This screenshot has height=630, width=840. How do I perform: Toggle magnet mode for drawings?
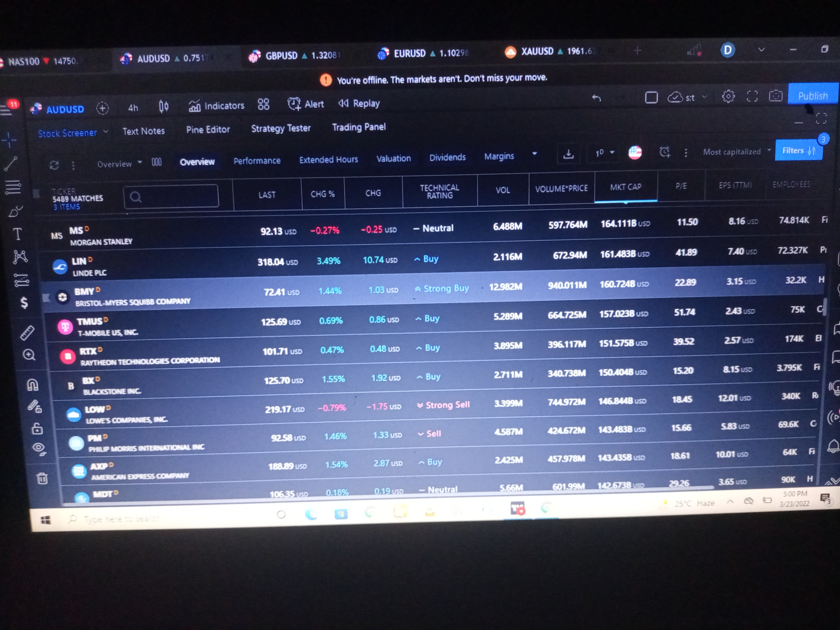coord(33,385)
